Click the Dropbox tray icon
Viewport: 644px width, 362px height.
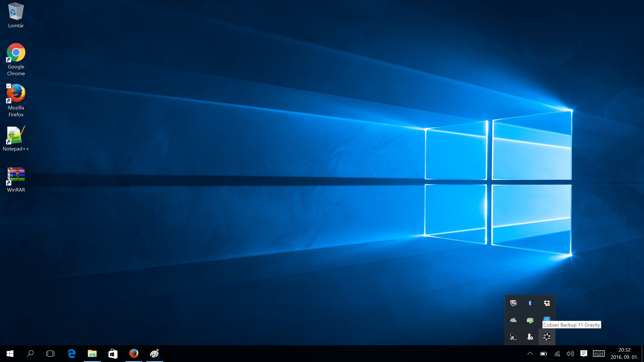547,303
